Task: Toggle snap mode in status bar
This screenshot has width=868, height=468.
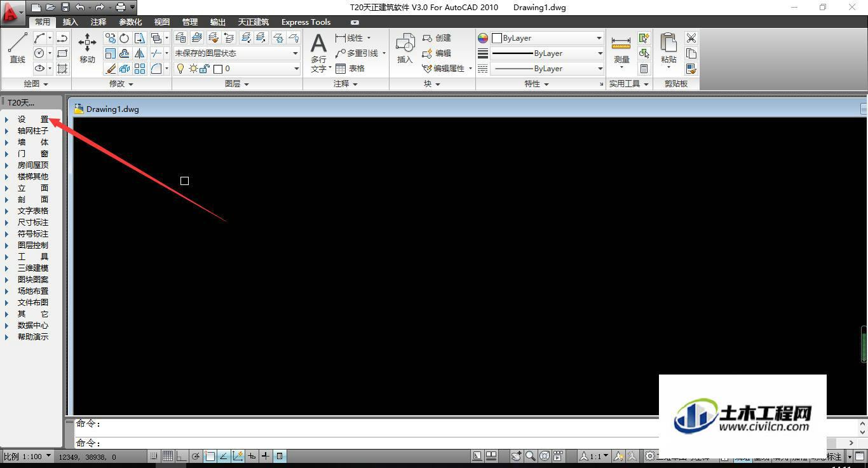Action: click(154, 456)
